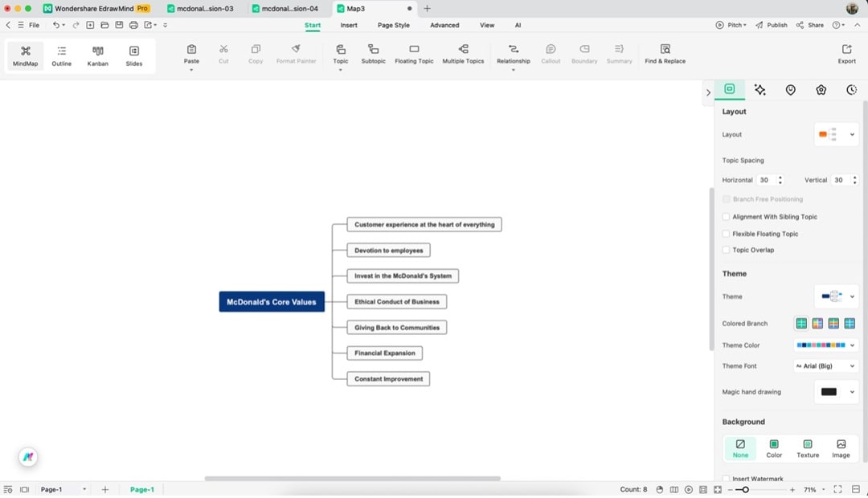The height and width of the screenshot is (498, 868).
Task: Open the Insert menu
Action: tap(348, 25)
